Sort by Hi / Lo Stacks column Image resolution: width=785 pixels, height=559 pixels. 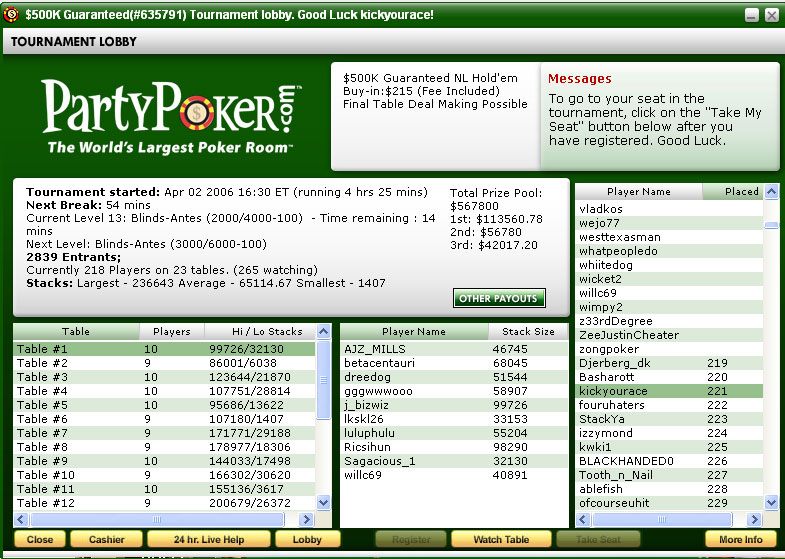tap(259, 331)
